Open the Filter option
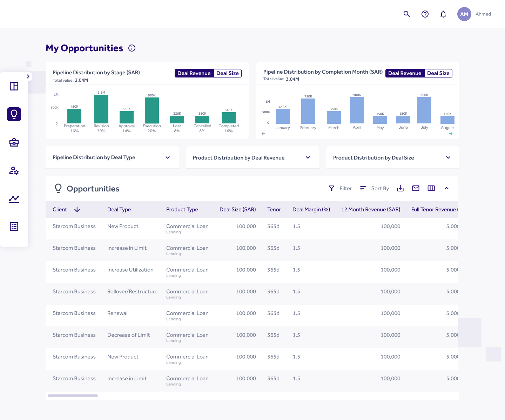The height and width of the screenshot is (420, 505). click(x=340, y=189)
